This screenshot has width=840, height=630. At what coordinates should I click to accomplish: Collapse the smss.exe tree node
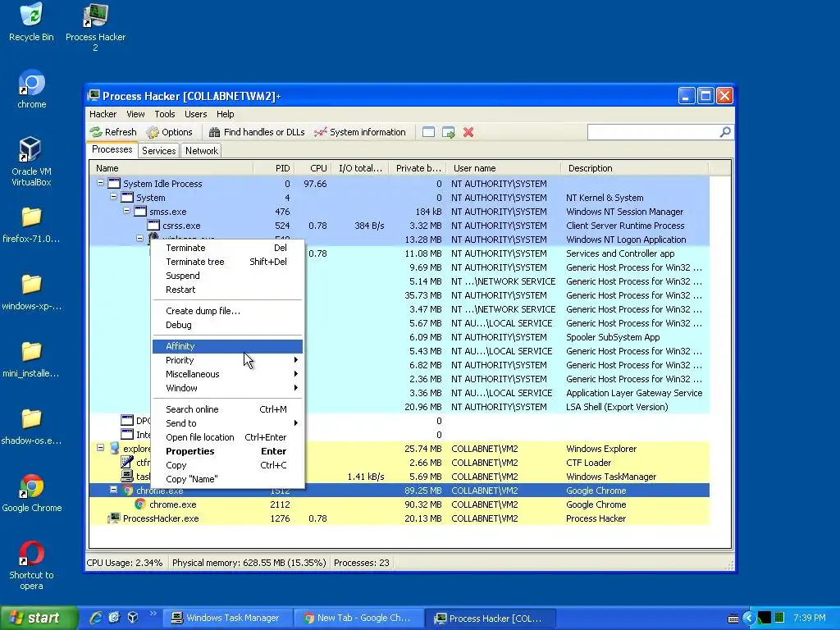pyautogui.click(x=127, y=211)
